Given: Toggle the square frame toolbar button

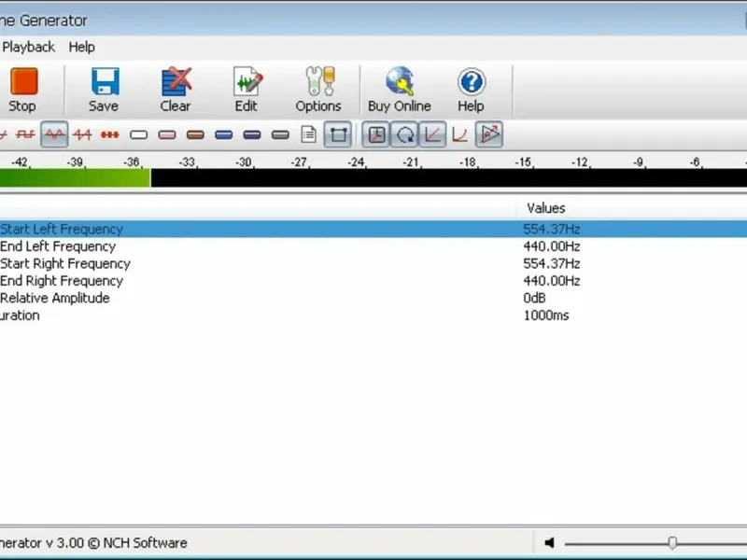Looking at the screenshot, I should (x=338, y=134).
